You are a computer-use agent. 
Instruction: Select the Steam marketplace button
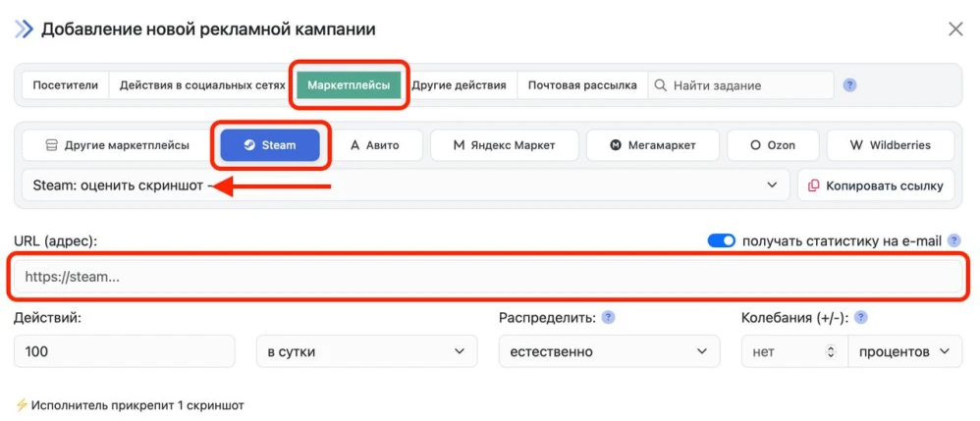coord(270,145)
